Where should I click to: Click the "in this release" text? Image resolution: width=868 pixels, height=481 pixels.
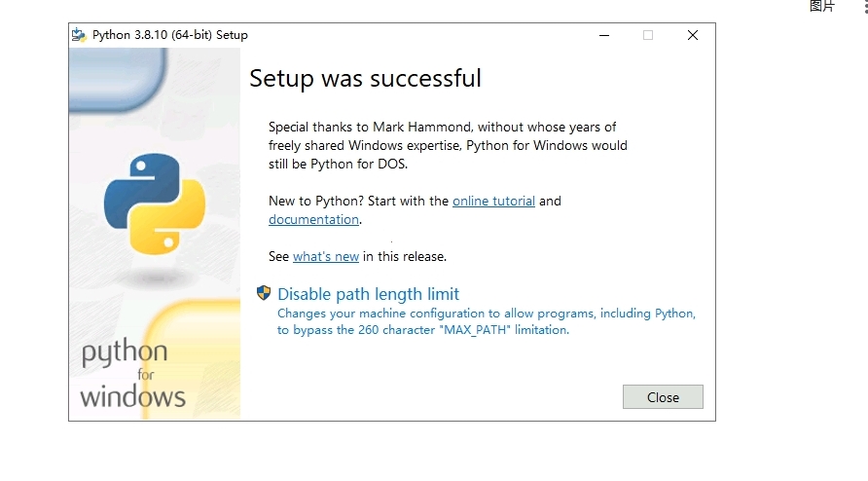(x=405, y=257)
